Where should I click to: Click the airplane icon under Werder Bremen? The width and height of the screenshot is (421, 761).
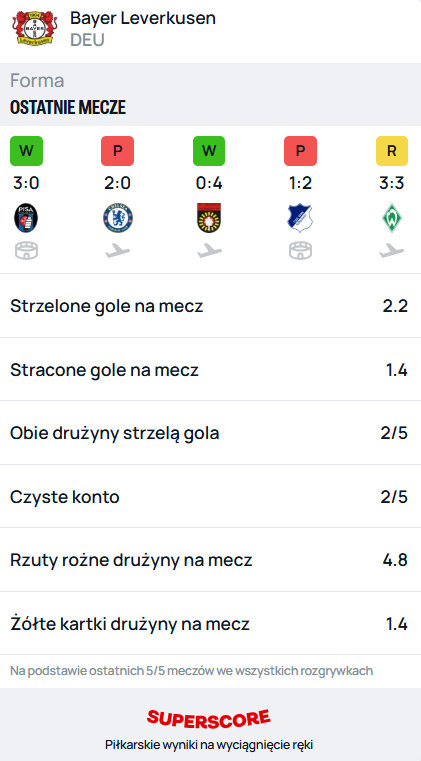(391, 251)
